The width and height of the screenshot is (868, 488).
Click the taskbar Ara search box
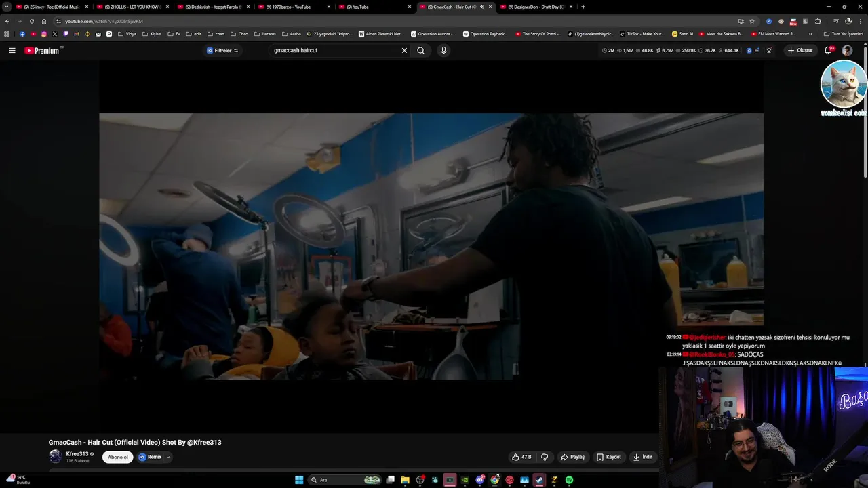click(344, 480)
